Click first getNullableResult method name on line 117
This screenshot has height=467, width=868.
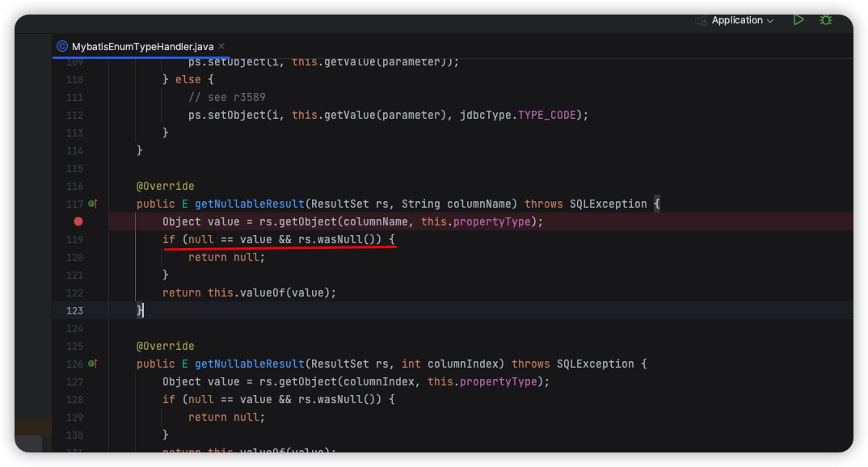[250, 204]
